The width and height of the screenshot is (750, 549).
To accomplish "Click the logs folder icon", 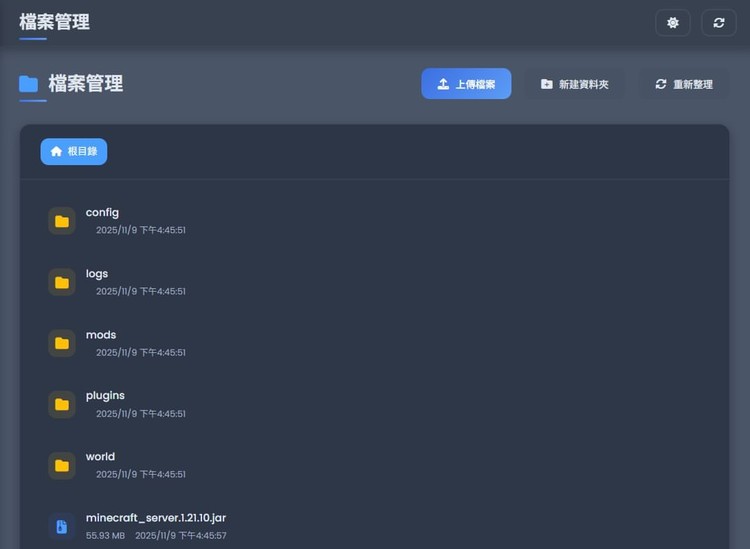I will click(62, 282).
